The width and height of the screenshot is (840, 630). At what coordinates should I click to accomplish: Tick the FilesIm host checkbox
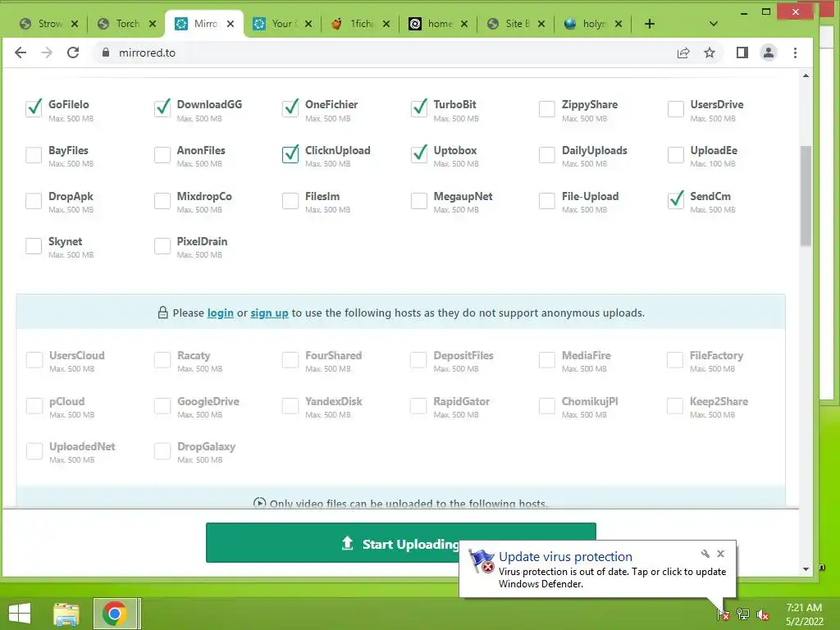290,201
